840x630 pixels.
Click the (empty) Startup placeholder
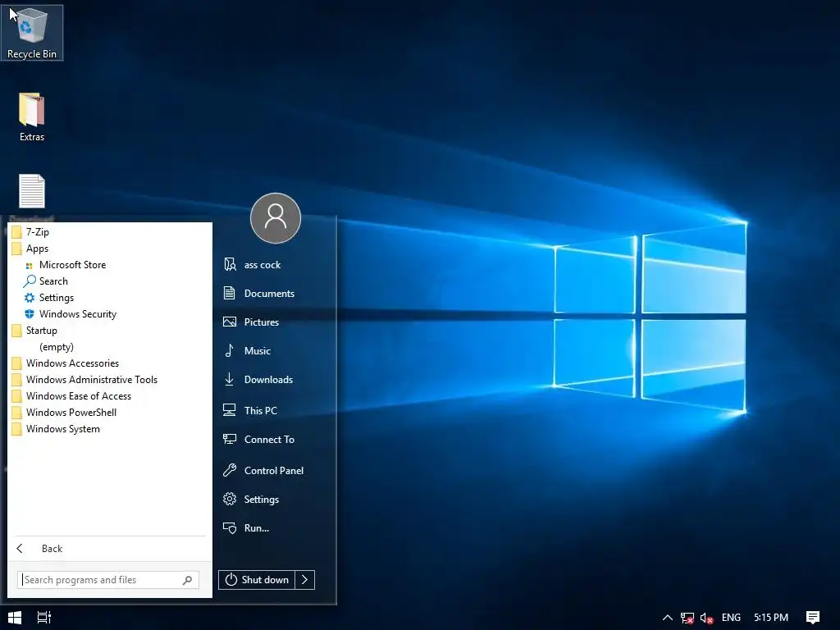(x=57, y=347)
